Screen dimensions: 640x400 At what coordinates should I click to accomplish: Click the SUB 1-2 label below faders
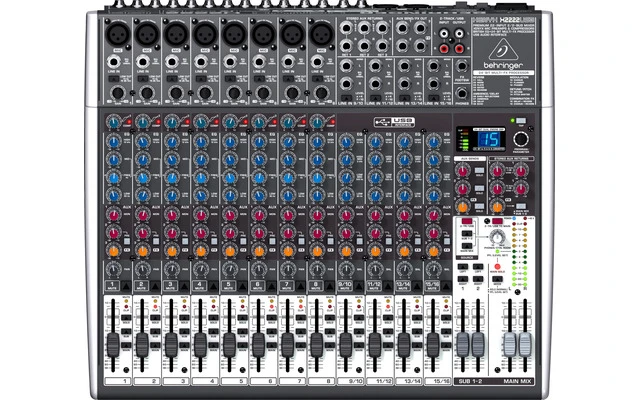click(470, 381)
